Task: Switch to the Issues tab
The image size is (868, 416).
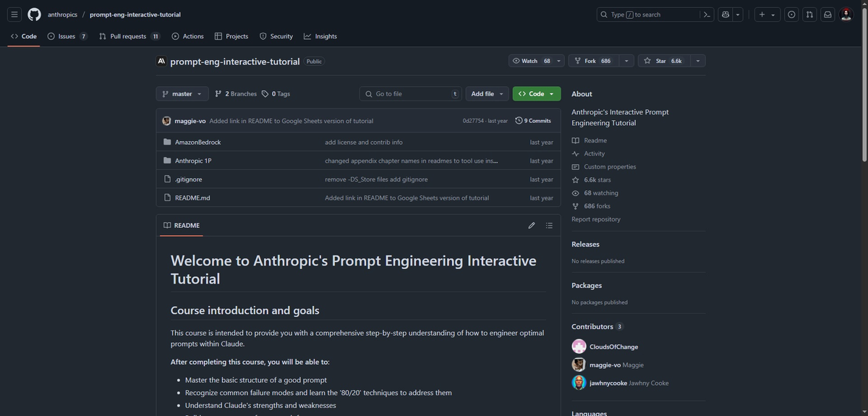Action: click(x=67, y=36)
